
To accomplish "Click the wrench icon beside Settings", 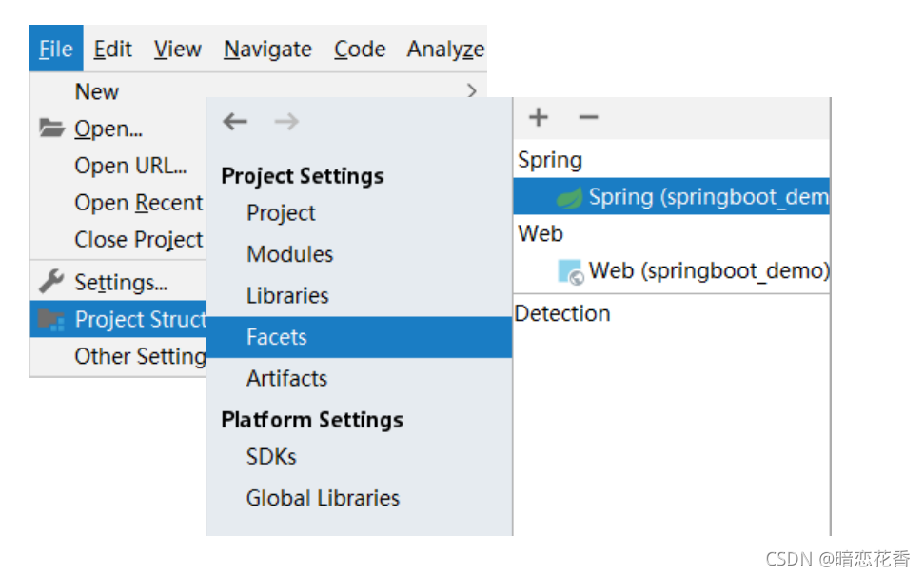I will (51, 282).
